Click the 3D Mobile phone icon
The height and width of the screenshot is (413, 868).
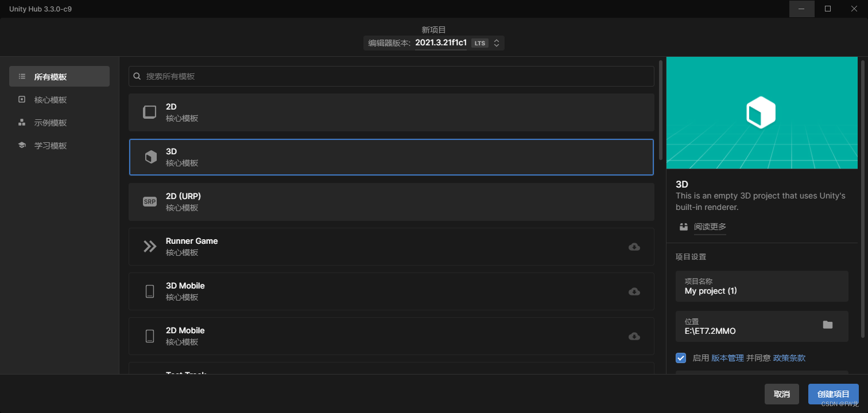(150, 291)
